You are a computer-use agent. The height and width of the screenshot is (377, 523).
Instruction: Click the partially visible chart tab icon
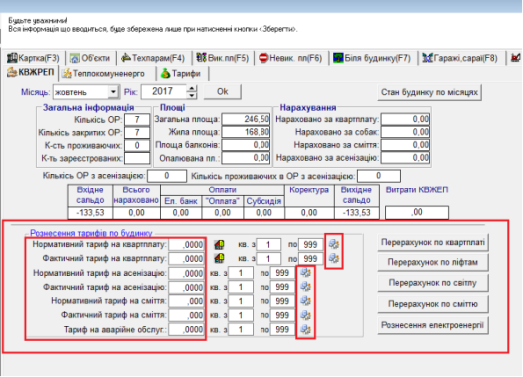[516, 58]
